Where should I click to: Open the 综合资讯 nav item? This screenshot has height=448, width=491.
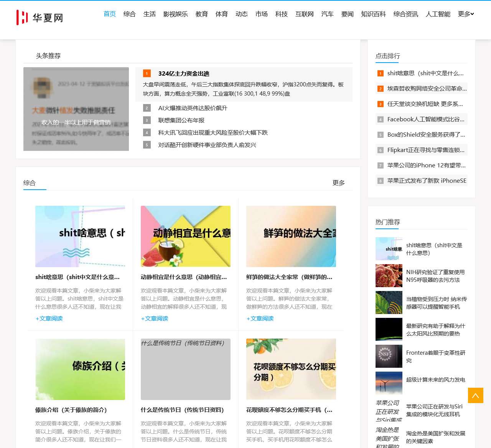click(406, 14)
